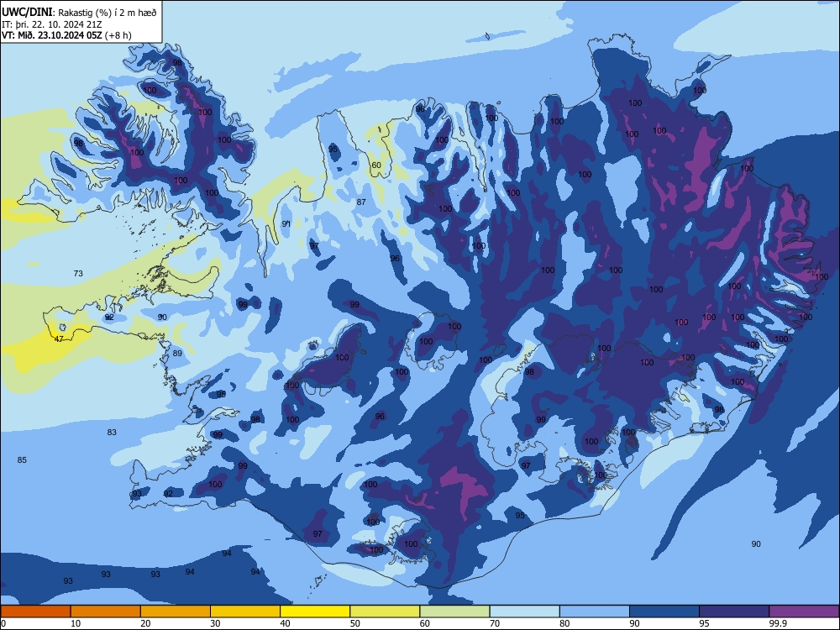This screenshot has width=840, height=630.
Task: Click the '10' tick label on the legend
Action: [76, 623]
